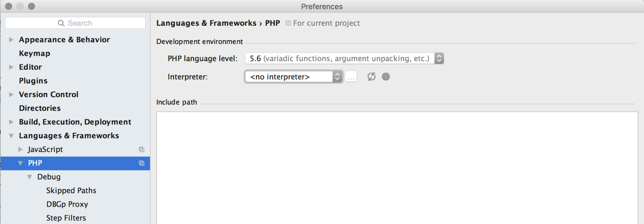Collapse the Languages & Frameworks section
The image size is (644, 224).
coord(11,136)
